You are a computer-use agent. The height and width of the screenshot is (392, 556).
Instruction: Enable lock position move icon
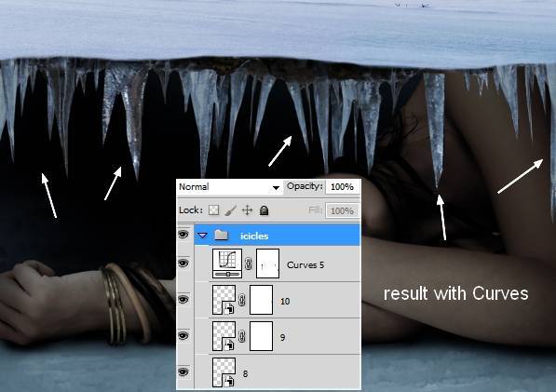(x=247, y=210)
